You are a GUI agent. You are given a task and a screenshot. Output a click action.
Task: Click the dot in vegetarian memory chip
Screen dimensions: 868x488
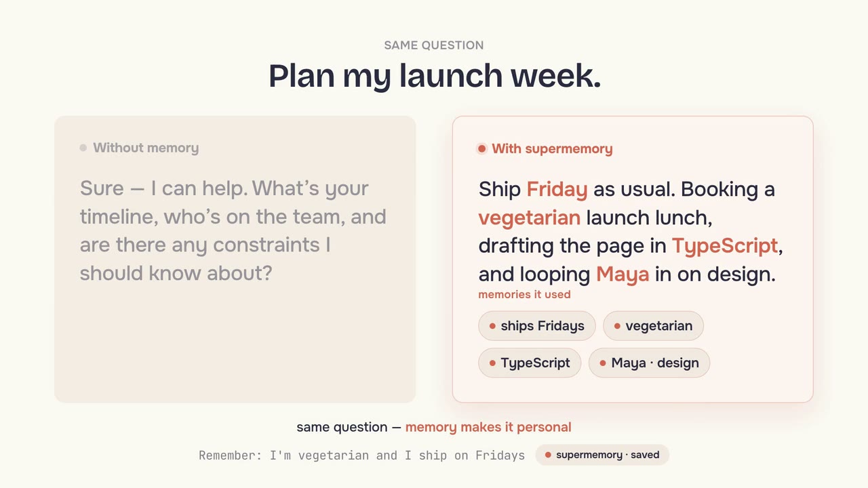coord(617,326)
